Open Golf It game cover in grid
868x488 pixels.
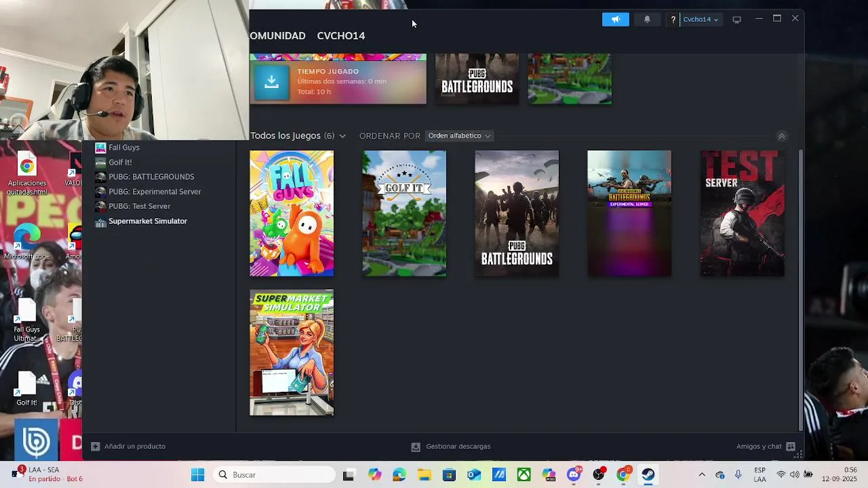(x=404, y=213)
